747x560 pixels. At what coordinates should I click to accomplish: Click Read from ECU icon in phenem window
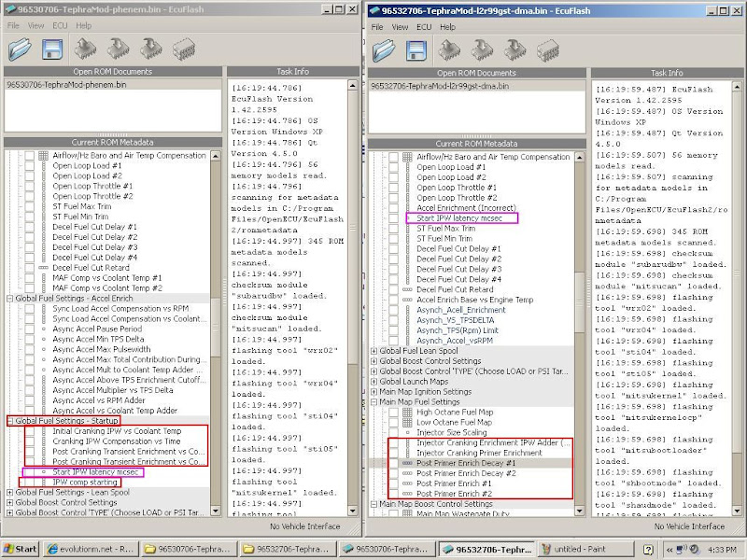pos(85,49)
